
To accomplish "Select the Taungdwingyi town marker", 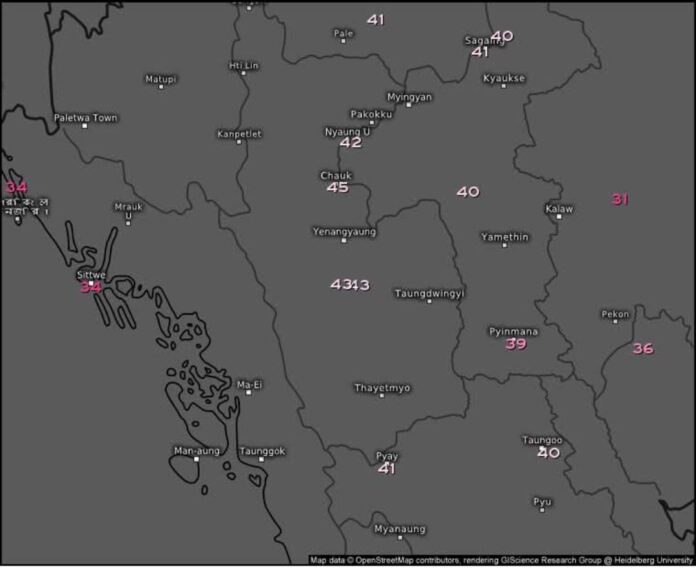I will [x=430, y=302].
